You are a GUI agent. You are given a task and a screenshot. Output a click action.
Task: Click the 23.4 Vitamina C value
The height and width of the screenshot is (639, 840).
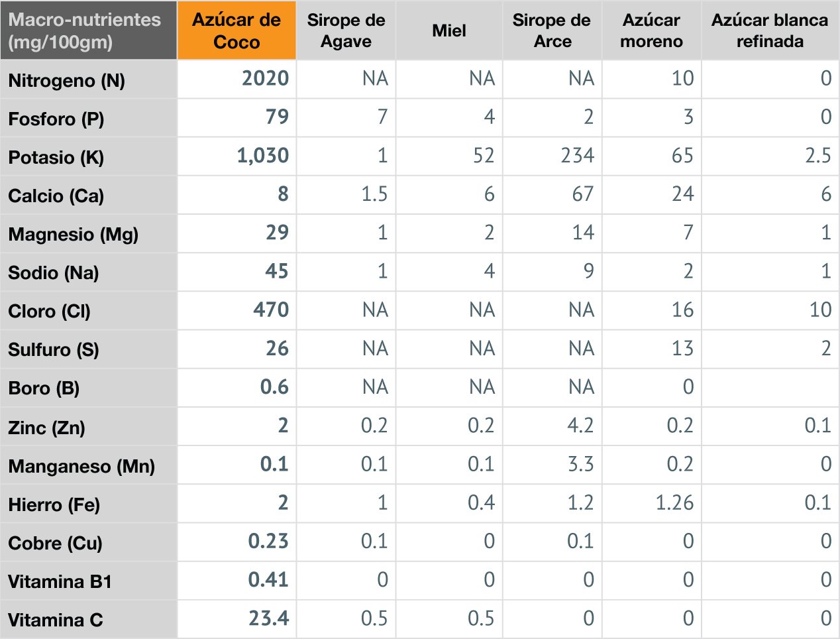[268, 618]
